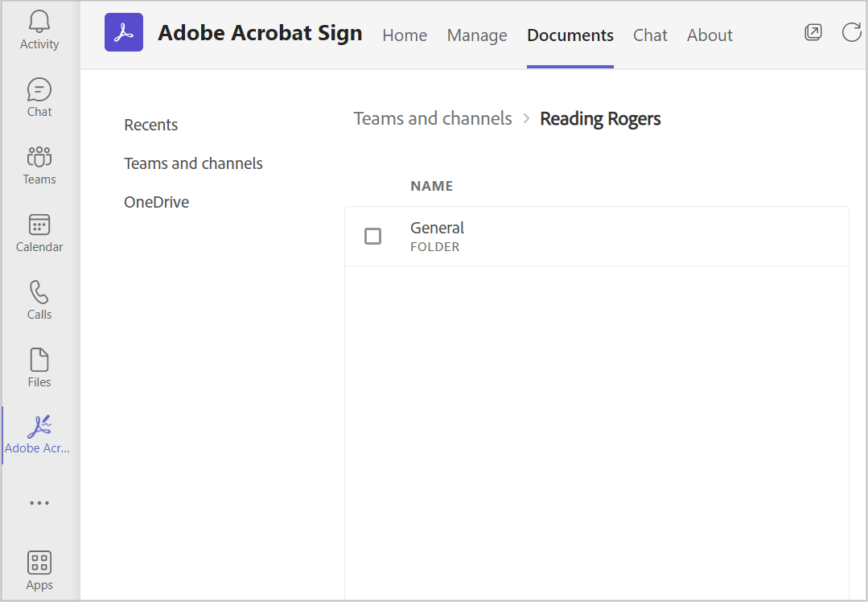Select the Adobe Acrobat Sign sidebar app

click(39, 435)
